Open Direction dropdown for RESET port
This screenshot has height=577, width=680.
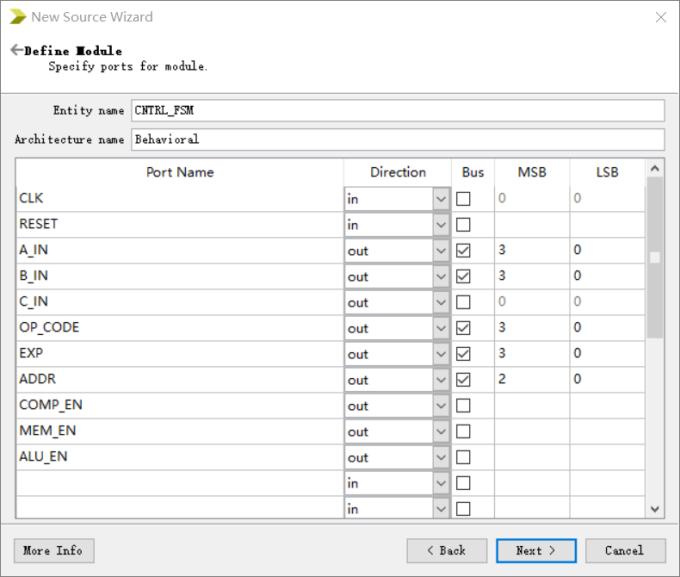click(x=441, y=225)
